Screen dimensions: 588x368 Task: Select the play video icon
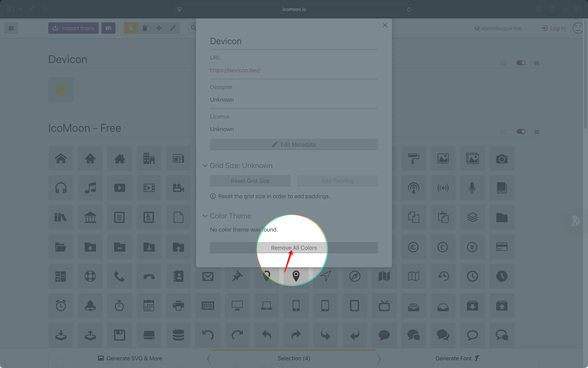coord(120,188)
